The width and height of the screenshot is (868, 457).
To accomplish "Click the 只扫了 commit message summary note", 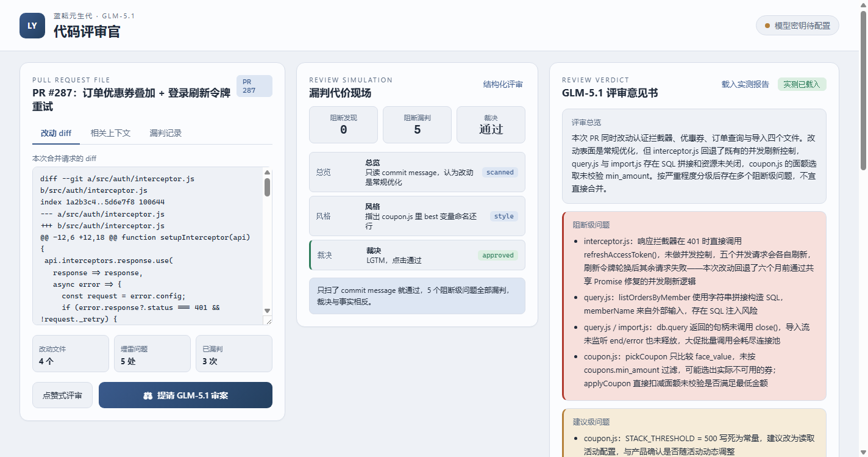I will coord(417,296).
